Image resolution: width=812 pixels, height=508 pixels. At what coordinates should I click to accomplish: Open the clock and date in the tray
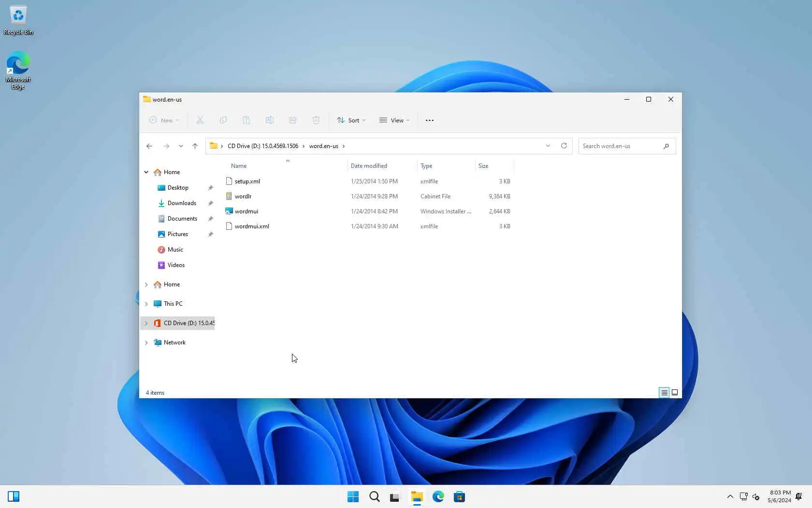coord(779,496)
